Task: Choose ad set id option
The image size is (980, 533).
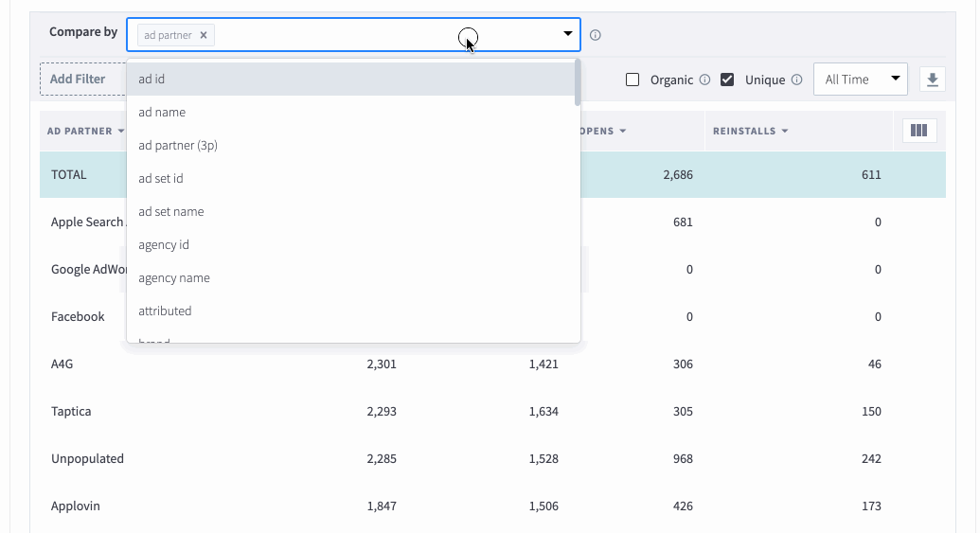Action: pyautogui.click(x=350, y=178)
